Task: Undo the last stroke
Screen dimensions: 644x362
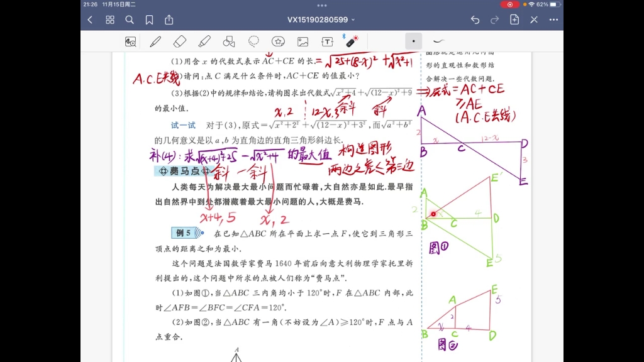Action: tap(475, 19)
